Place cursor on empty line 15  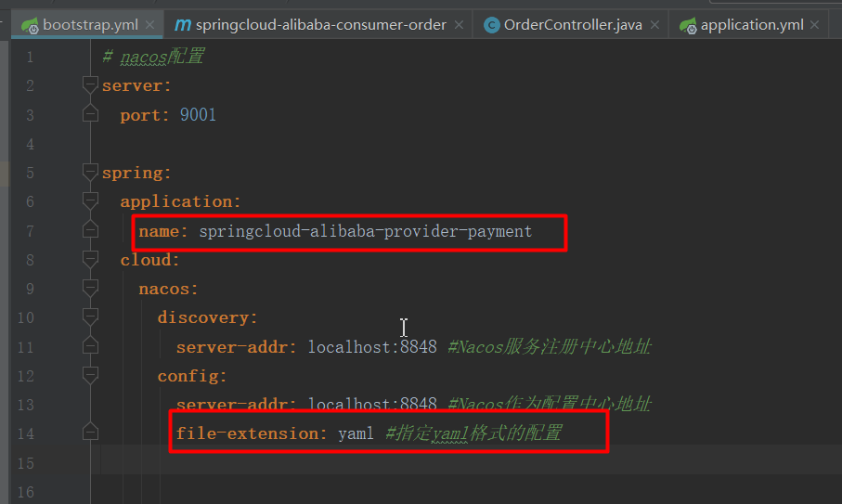(467, 460)
